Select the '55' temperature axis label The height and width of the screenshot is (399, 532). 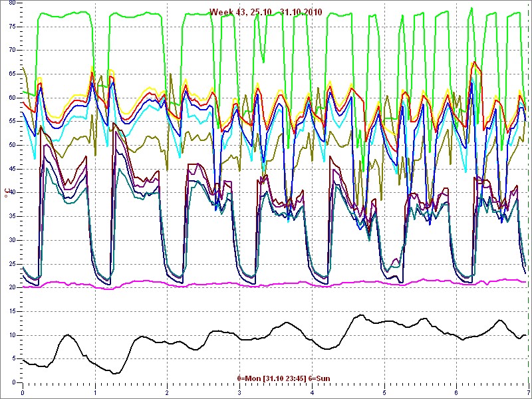11,122
